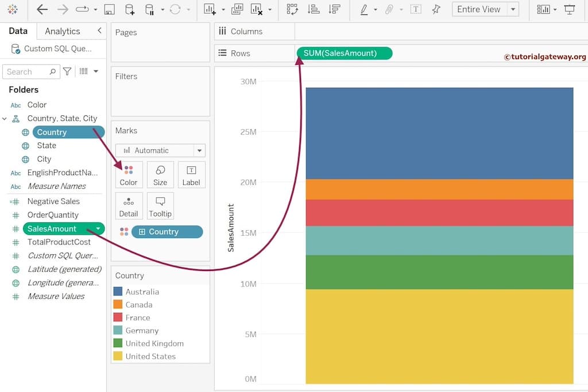Click the Swap rows and columns icon
Image resolution: width=588 pixels, height=392 pixels.
click(292, 9)
